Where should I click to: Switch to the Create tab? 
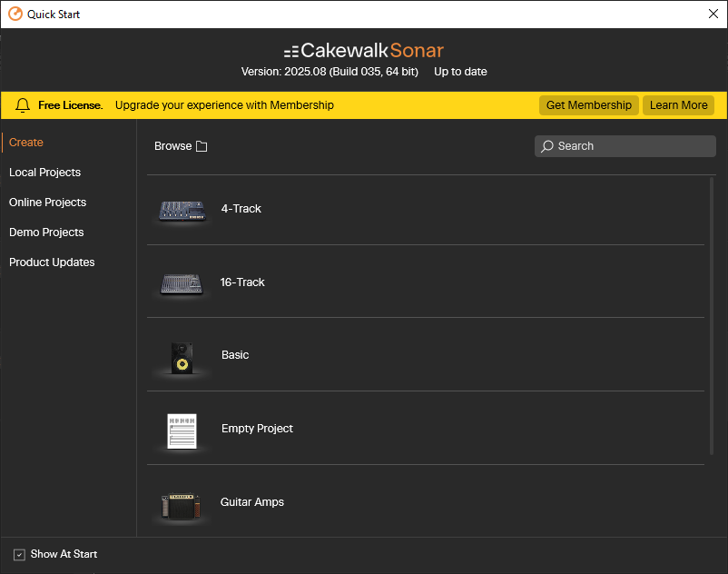pos(26,142)
